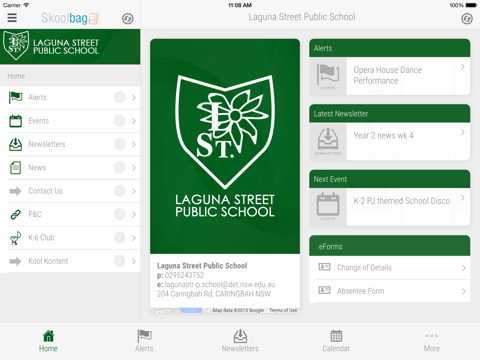Click the News document icon in sidebar
480x360 pixels.
click(x=15, y=168)
